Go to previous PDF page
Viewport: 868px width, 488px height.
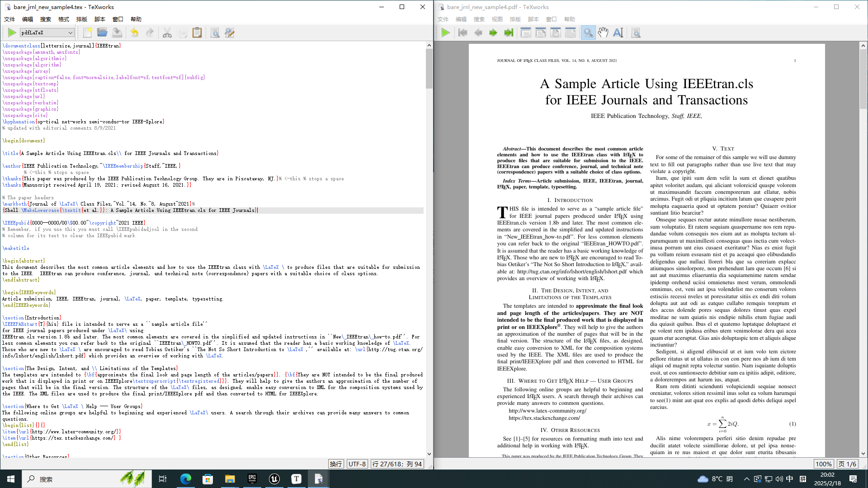tap(478, 33)
